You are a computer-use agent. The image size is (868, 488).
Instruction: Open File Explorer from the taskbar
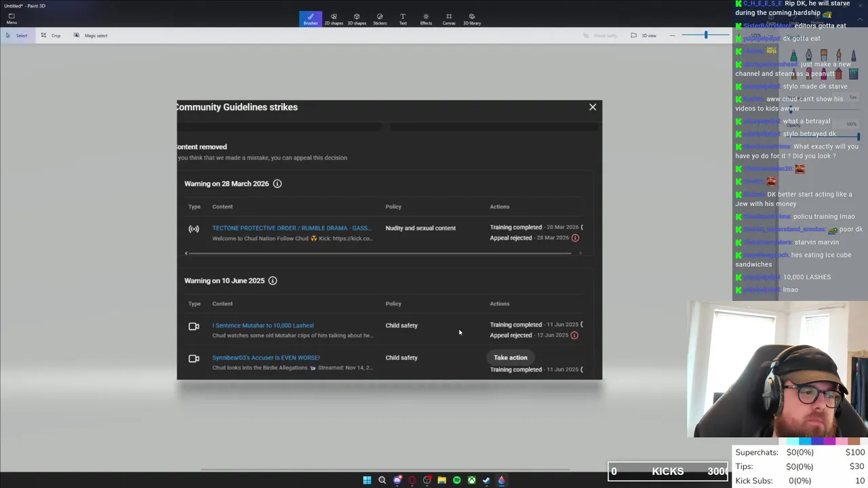(441, 480)
